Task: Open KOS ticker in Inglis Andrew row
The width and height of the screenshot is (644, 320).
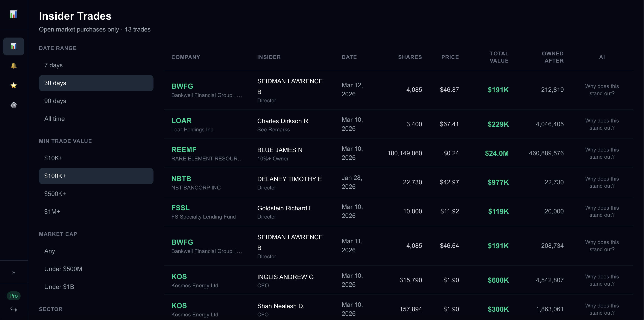Action: pyautogui.click(x=179, y=277)
